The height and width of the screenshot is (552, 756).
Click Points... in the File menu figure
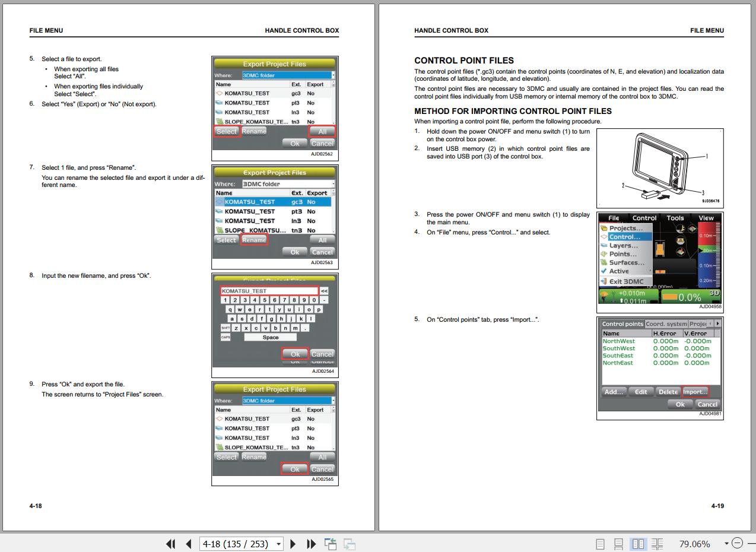point(625,253)
